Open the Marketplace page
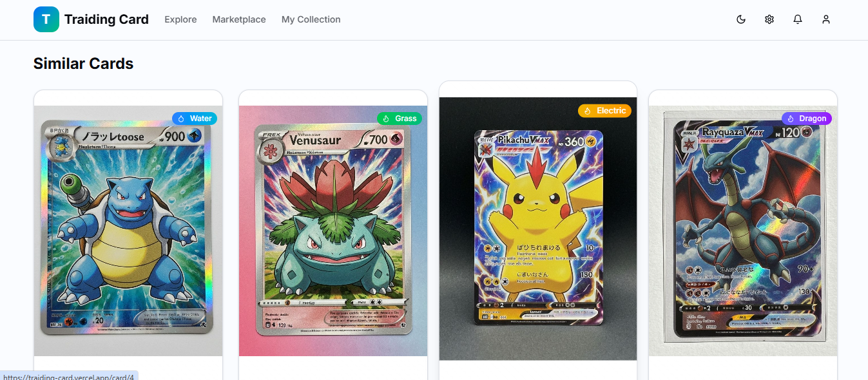 tap(239, 19)
